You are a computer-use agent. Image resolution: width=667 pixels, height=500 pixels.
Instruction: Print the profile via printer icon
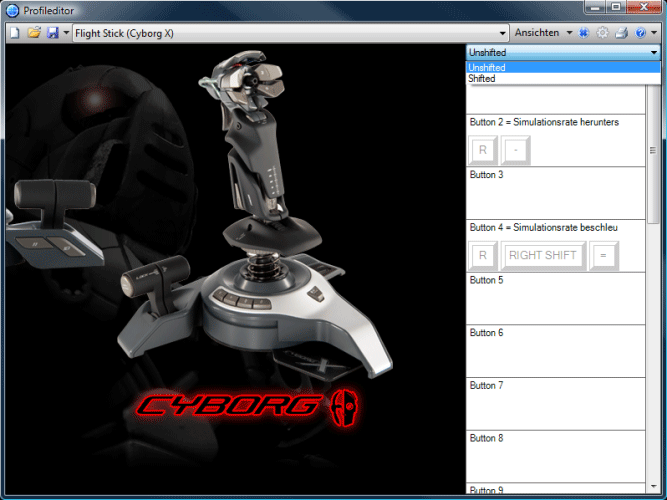pos(621,33)
